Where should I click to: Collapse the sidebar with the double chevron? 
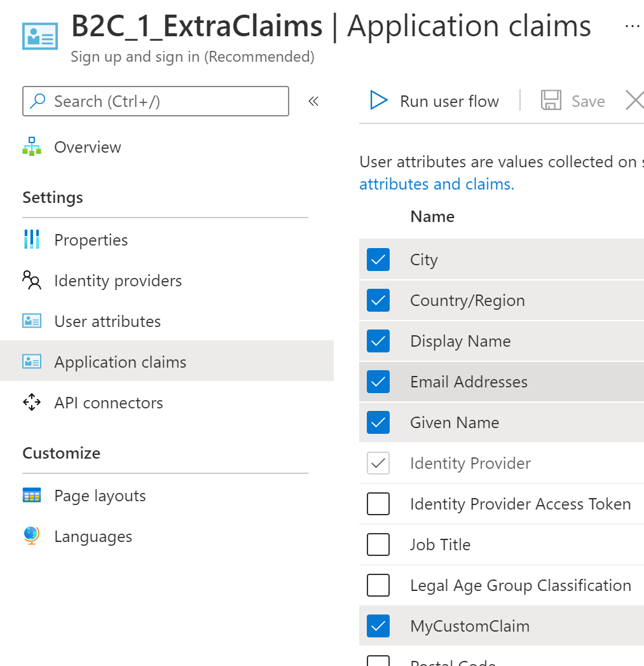[x=313, y=101]
